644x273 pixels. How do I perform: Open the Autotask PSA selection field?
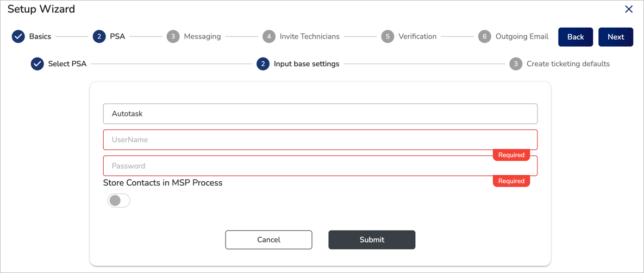click(320, 114)
